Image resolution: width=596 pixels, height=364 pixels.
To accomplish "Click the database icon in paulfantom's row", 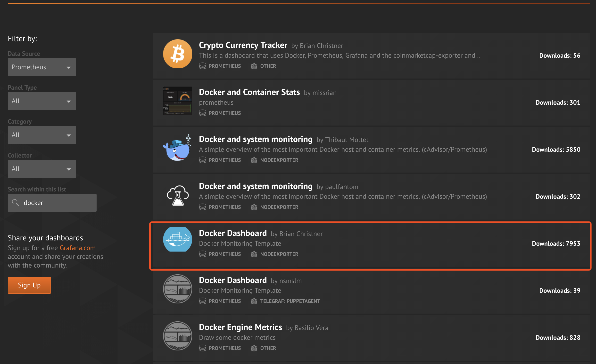I will 203,207.
